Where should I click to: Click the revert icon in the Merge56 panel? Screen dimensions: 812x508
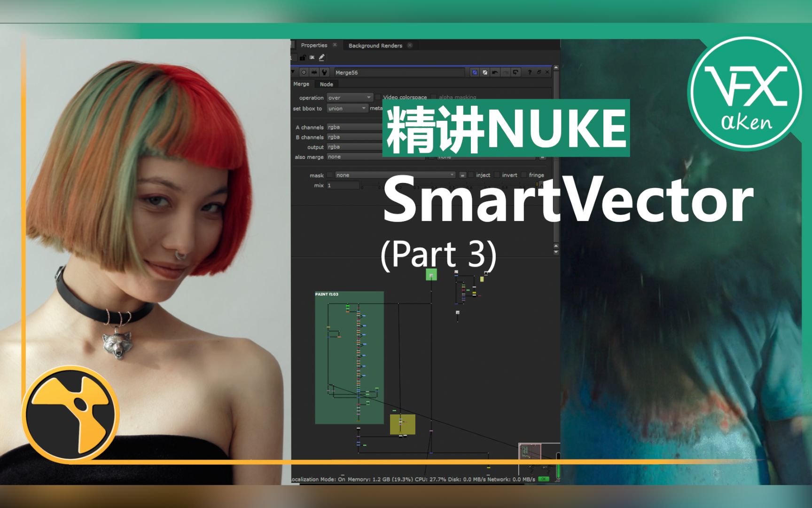pos(515,72)
